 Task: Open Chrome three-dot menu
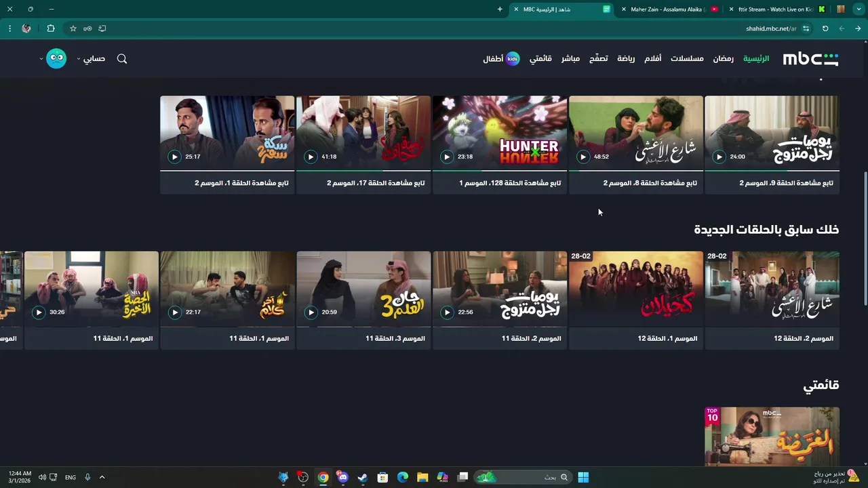point(9,28)
